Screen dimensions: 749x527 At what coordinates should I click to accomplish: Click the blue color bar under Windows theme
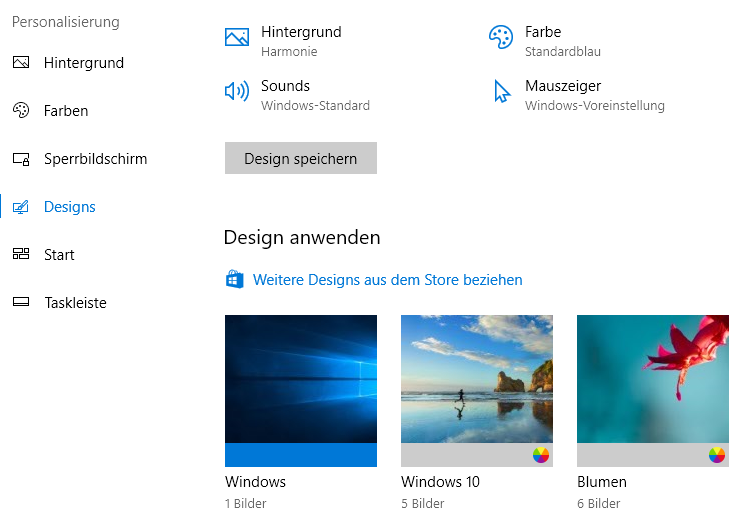301,455
